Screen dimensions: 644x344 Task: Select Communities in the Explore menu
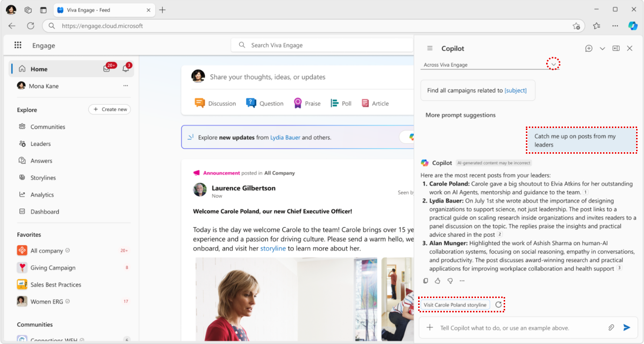(47, 127)
